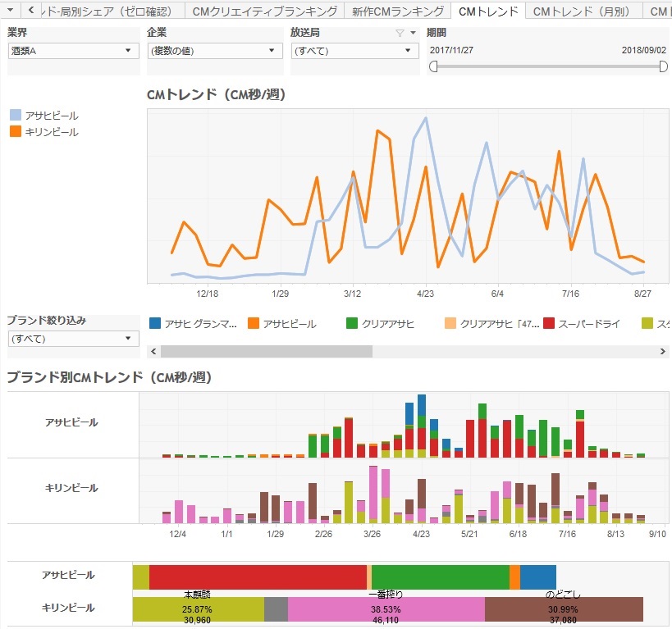Image resolution: width=672 pixels, height=629 pixels.
Task: Click the キリンビール row header in brand chart
Action: 71,488
